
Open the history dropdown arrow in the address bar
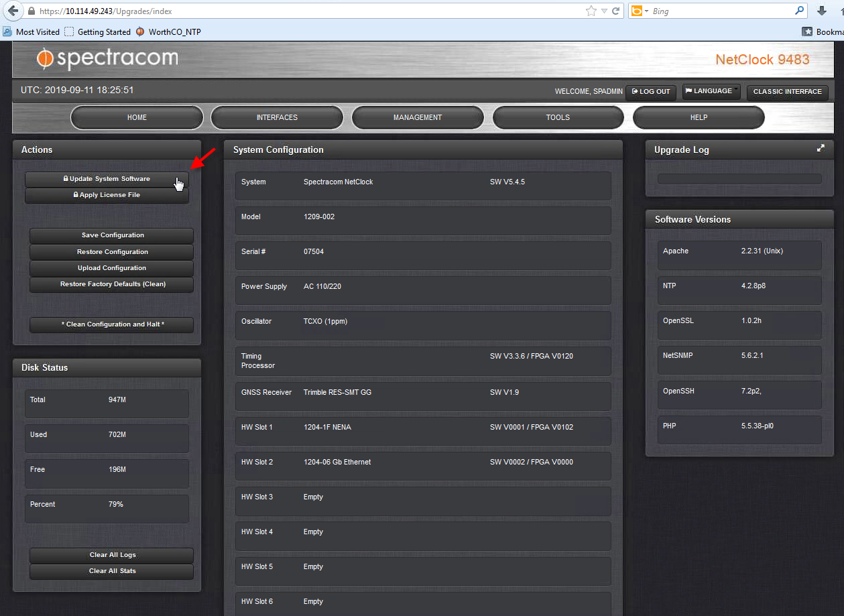(604, 11)
